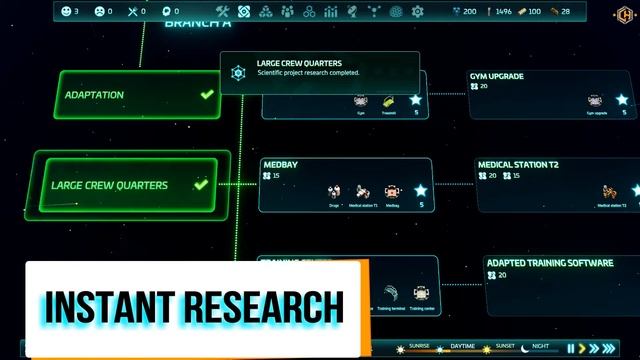640x360 pixels.
Task: Open the bar chart statistics icon
Action: [x=331, y=12]
